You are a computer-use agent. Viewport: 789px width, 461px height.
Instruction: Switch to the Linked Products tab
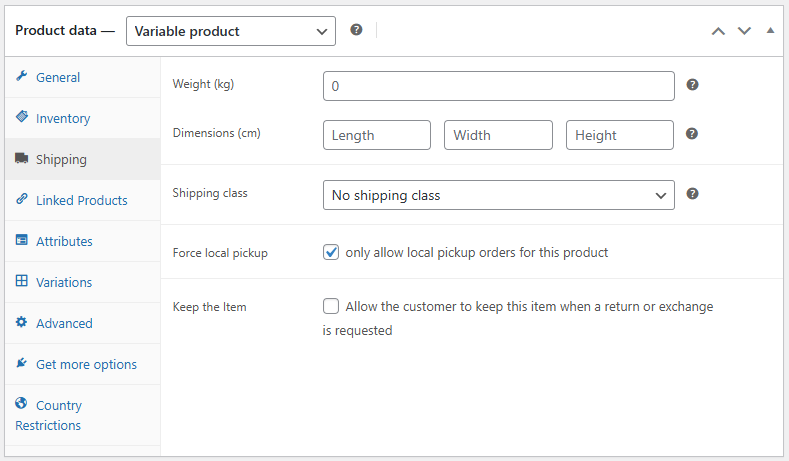(x=81, y=200)
